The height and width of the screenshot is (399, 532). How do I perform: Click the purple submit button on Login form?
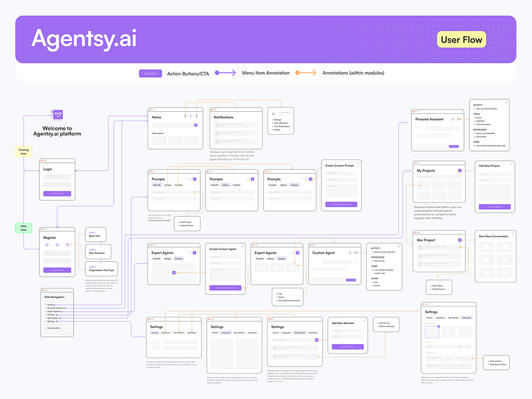[x=57, y=194]
